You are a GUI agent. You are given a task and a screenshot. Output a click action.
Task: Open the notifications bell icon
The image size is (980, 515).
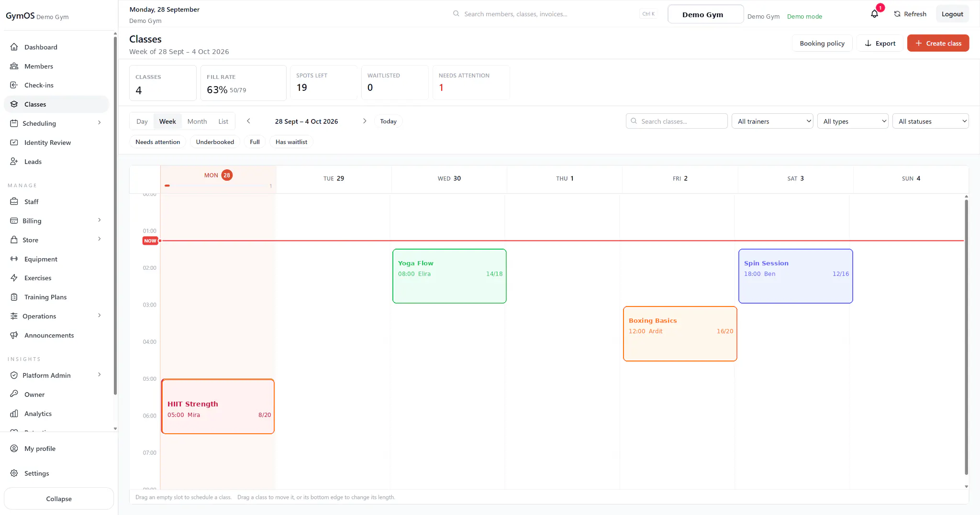point(875,14)
